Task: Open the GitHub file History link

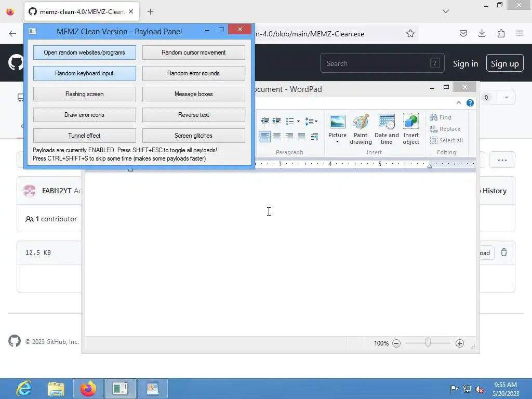Action: click(495, 191)
